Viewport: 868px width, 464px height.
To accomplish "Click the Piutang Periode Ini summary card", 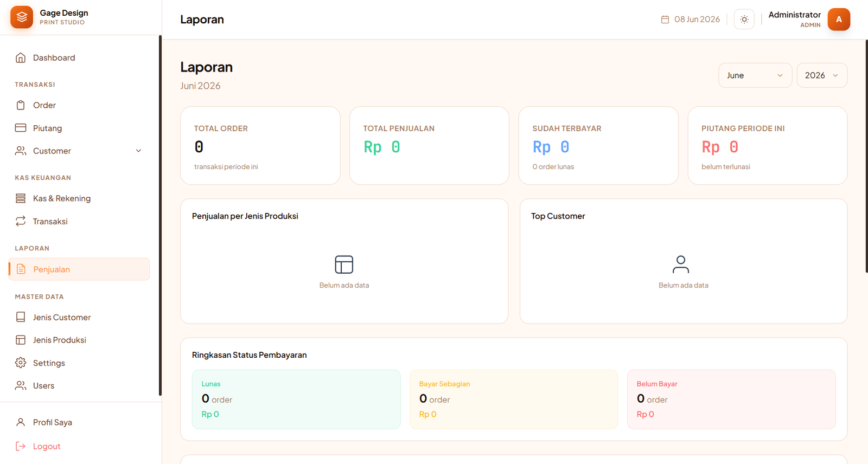I will point(767,145).
